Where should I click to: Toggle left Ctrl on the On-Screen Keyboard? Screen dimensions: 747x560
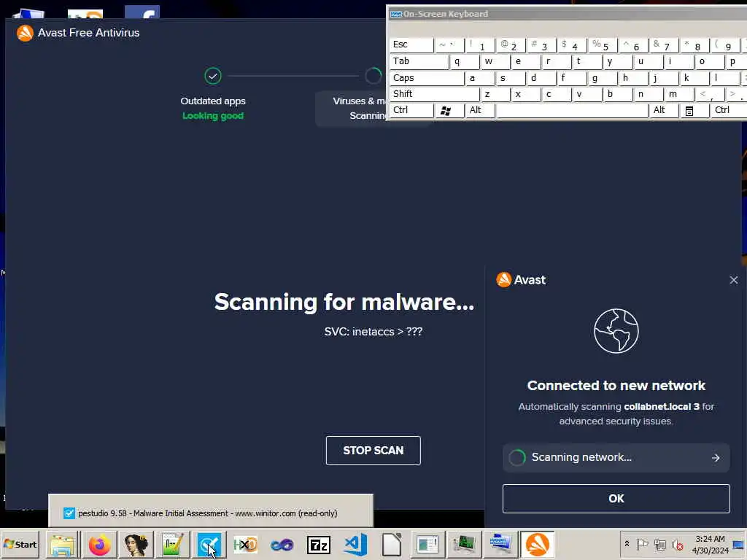pos(411,111)
